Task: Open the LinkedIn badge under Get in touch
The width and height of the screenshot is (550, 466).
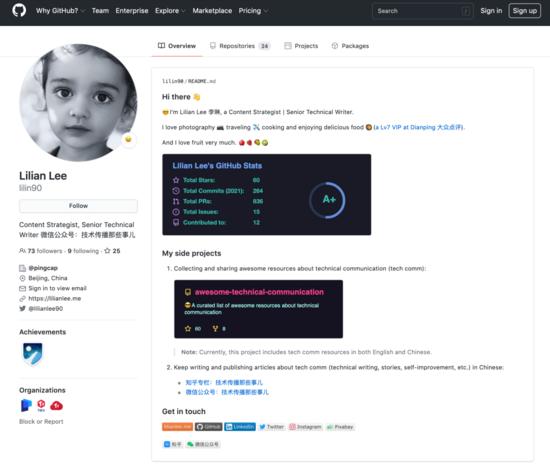Action: [240, 427]
